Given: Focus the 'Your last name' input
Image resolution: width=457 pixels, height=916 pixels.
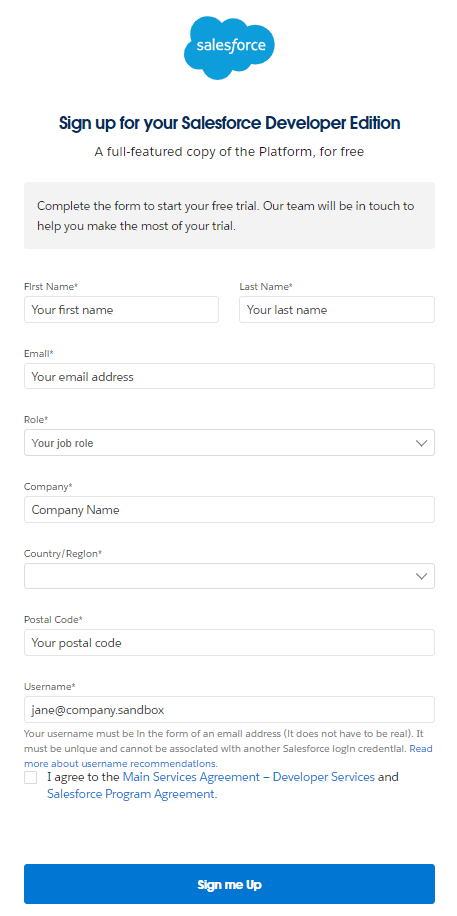Looking at the screenshot, I should click(x=337, y=310).
